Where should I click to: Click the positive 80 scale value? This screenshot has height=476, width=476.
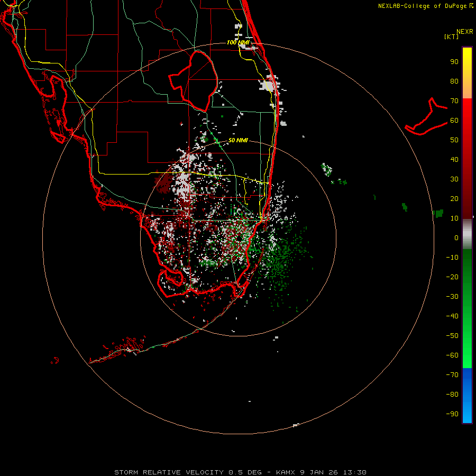point(454,81)
